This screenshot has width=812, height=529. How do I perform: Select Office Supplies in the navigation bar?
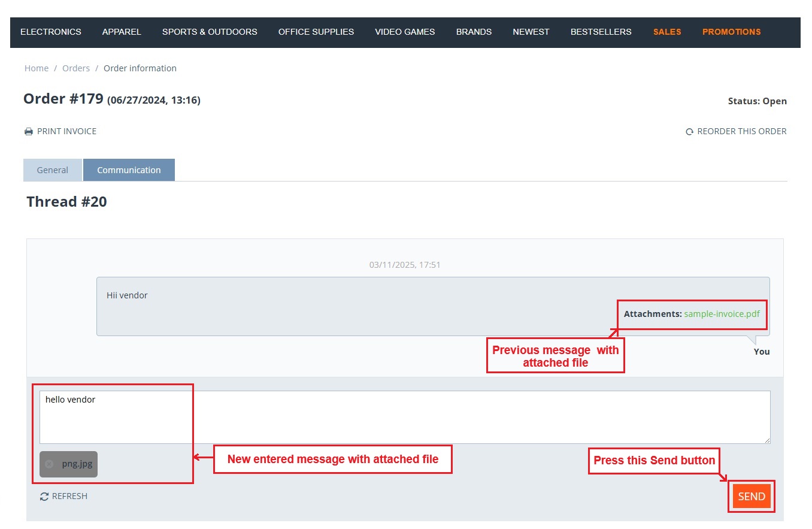tap(316, 32)
